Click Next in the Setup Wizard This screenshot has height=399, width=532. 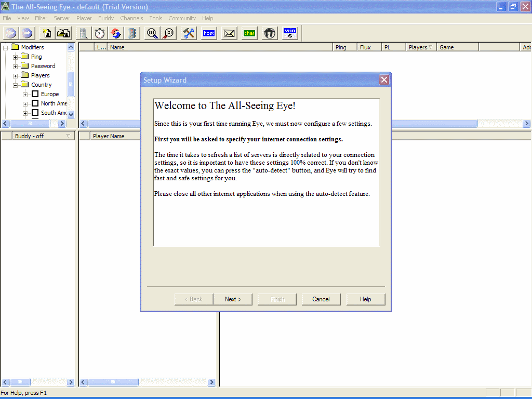(233, 299)
